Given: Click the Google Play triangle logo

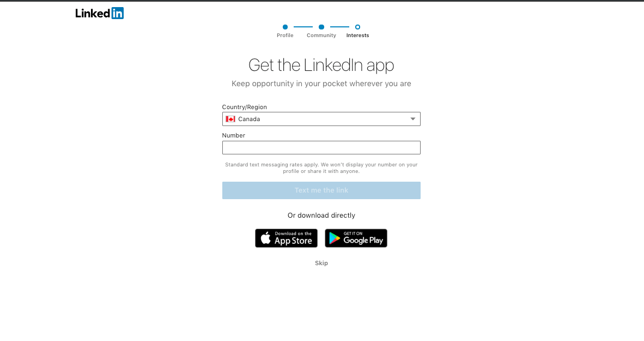Looking at the screenshot, I should click(335, 238).
